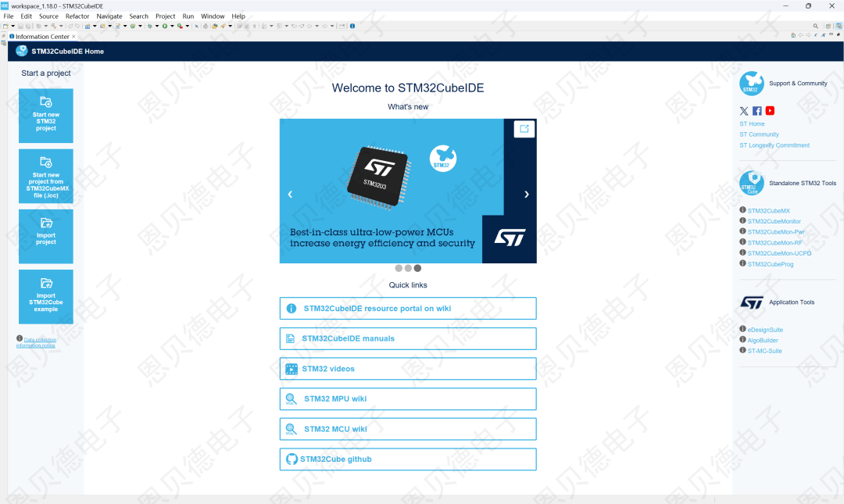Expand the new C/C++ project dropdown arrow

coord(95,26)
